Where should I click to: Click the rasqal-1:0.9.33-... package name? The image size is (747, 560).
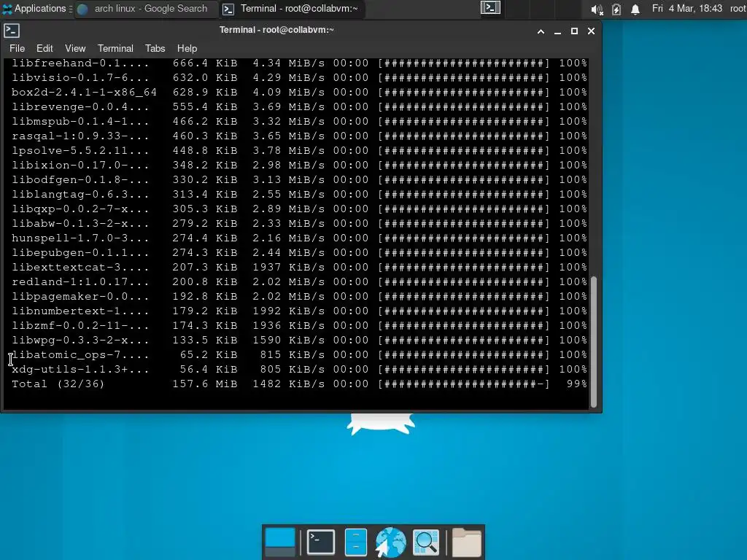tap(80, 136)
